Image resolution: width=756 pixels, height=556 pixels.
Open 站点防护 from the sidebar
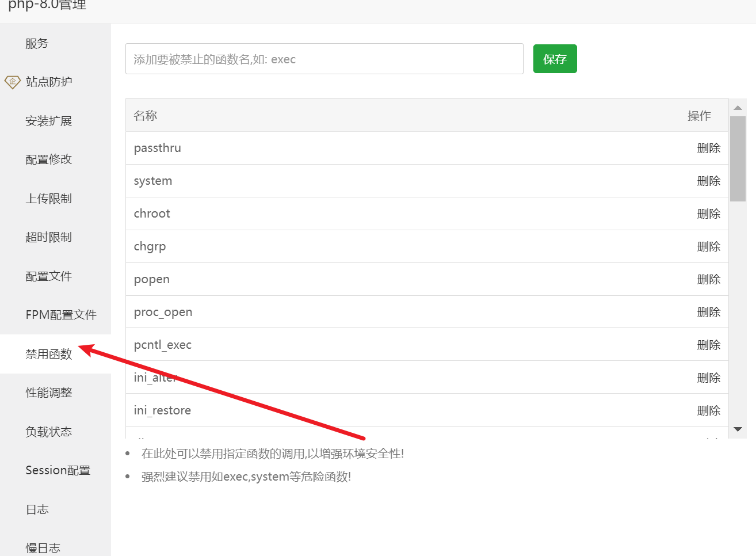pos(48,82)
